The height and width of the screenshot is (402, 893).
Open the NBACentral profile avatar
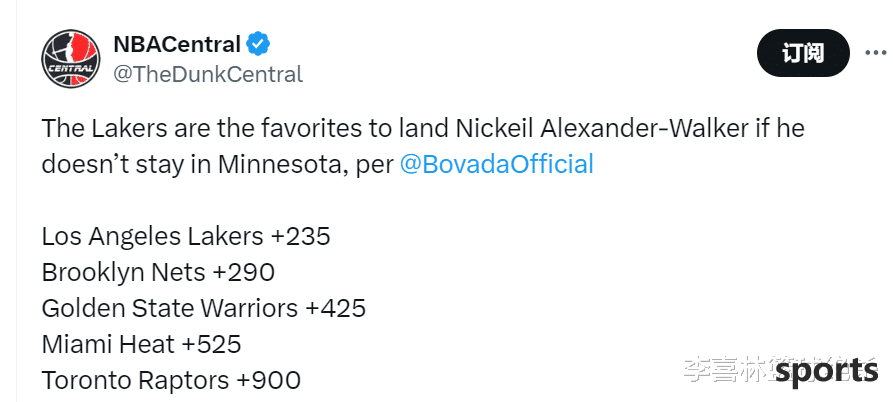point(71,59)
